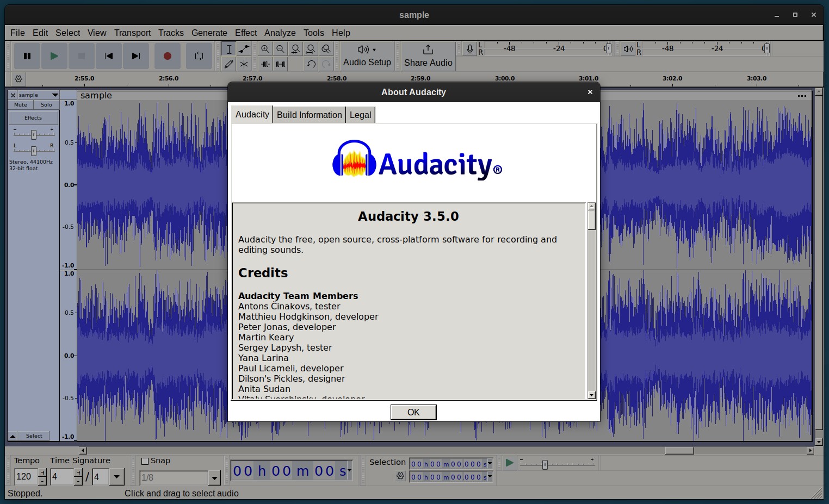Click the Zoom Out magnifier

[x=280, y=49]
